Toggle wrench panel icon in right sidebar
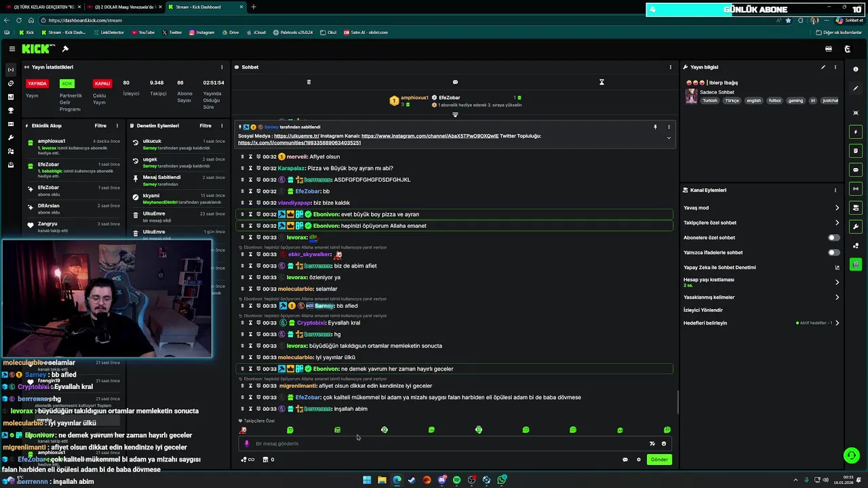This screenshot has width=868, height=488. pyautogui.click(x=856, y=226)
